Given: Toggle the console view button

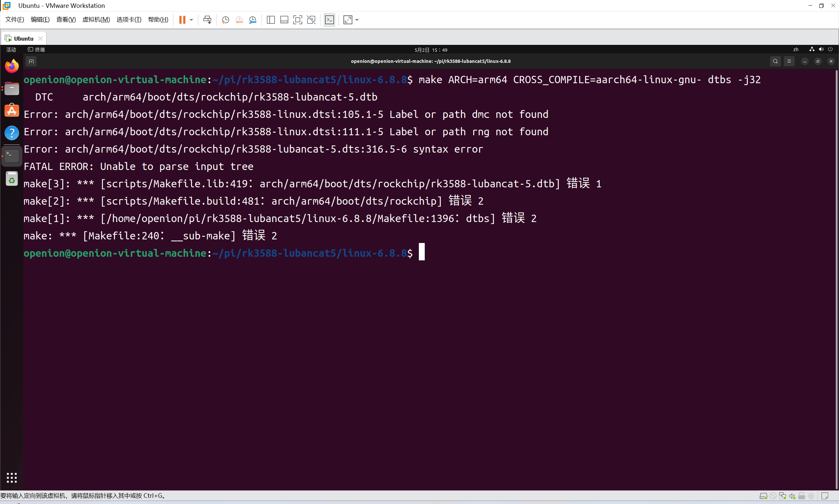Looking at the screenshot, I should pyautogui.click(x=330, y=20).
